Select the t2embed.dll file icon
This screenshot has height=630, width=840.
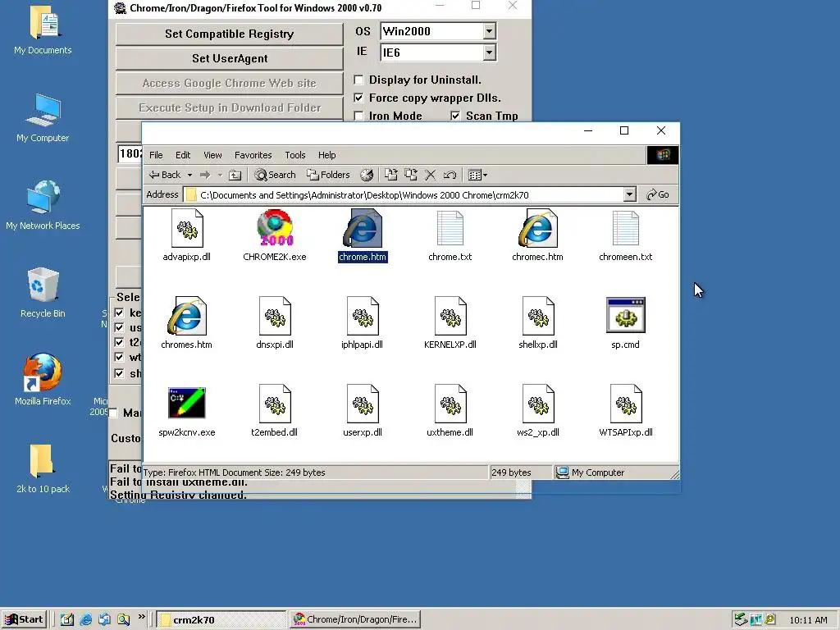click(275, 404)
